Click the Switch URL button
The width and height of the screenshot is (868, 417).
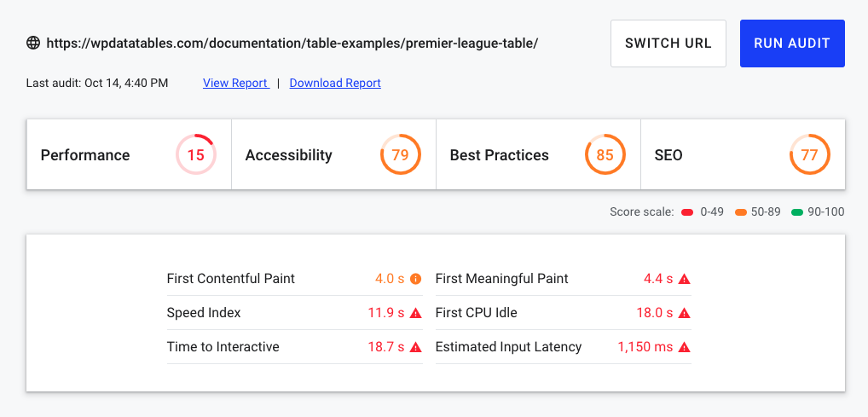point(668,43)
